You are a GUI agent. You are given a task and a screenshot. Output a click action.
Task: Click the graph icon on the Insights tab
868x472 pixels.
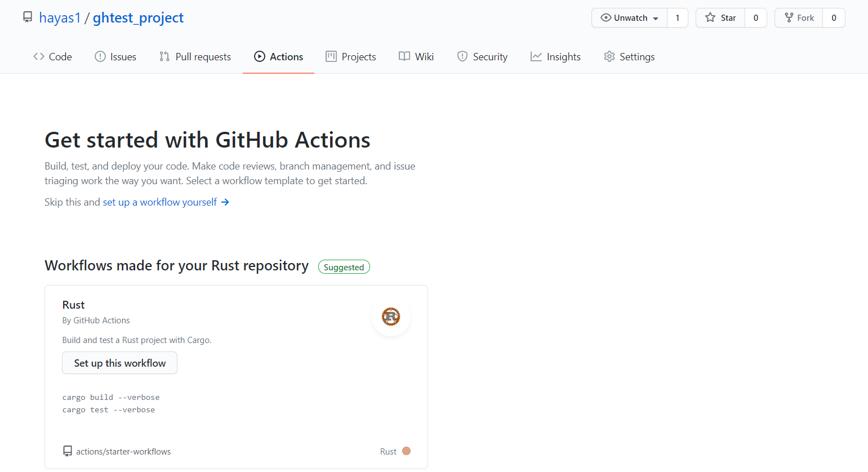535,56
